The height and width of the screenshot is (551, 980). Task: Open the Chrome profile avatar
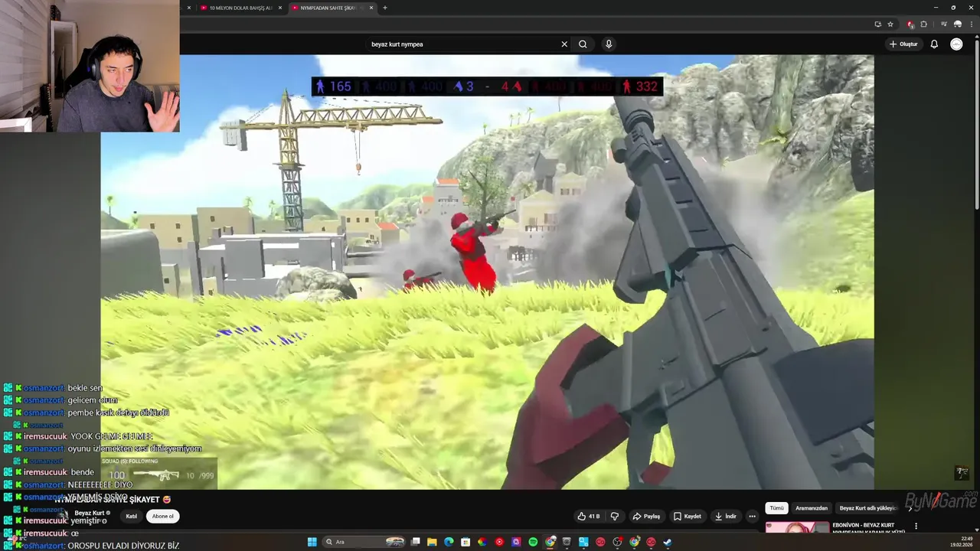(957, 24)
